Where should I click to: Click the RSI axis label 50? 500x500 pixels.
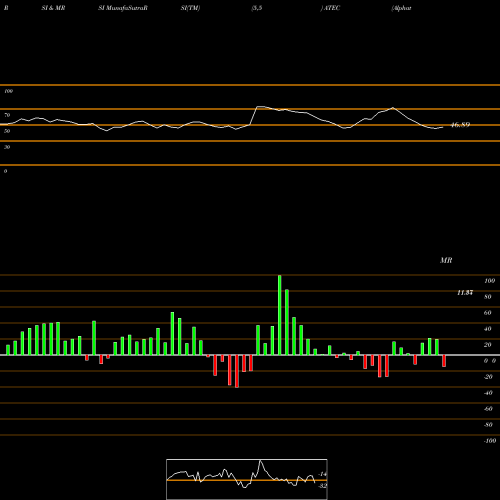coord(7,131)
